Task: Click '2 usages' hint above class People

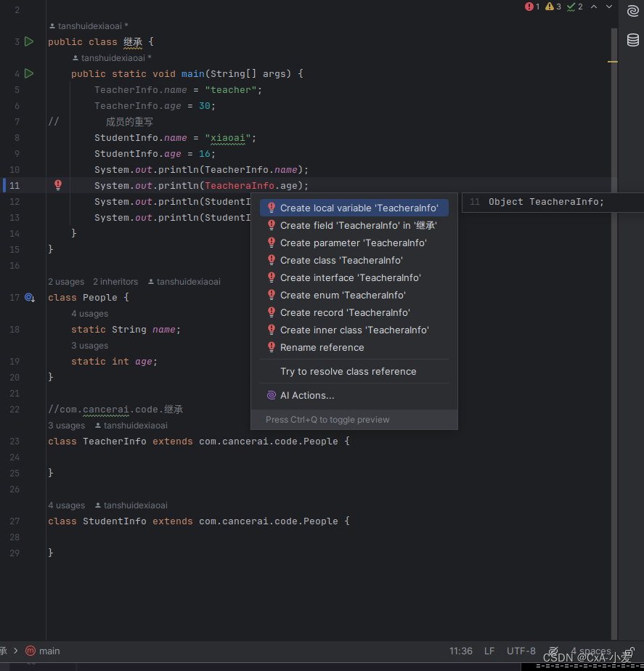Action: click(66, 282)
